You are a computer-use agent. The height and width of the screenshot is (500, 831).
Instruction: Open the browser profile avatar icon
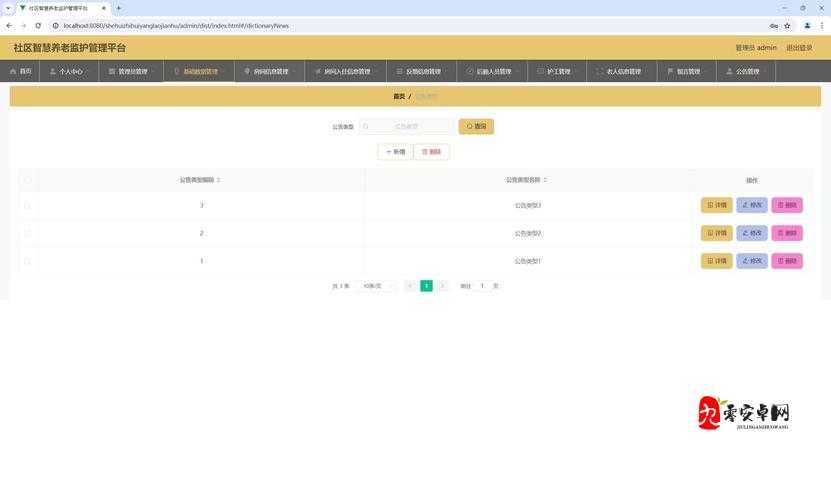coord(807,25)
